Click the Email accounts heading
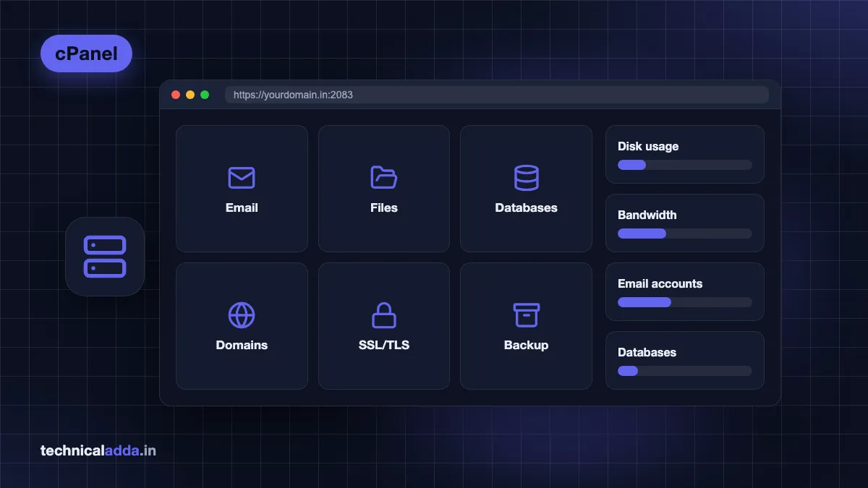Image resolution: width=868 pixels, height=488 pixels. [660, 283]
